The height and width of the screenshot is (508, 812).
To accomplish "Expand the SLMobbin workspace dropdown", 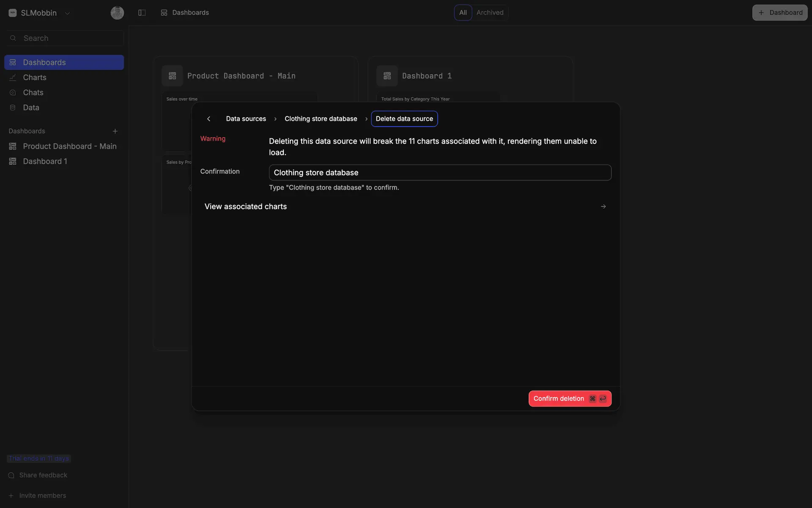I will (x=67, y=13).
